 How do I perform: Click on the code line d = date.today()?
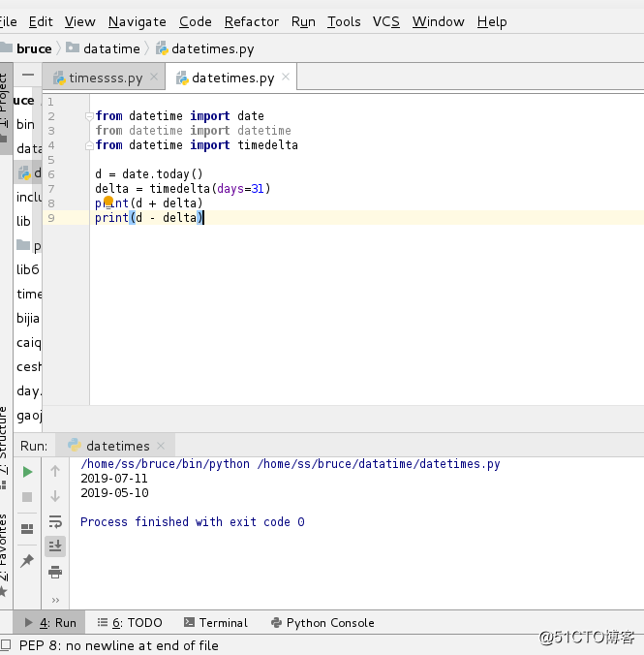(149, 174)
